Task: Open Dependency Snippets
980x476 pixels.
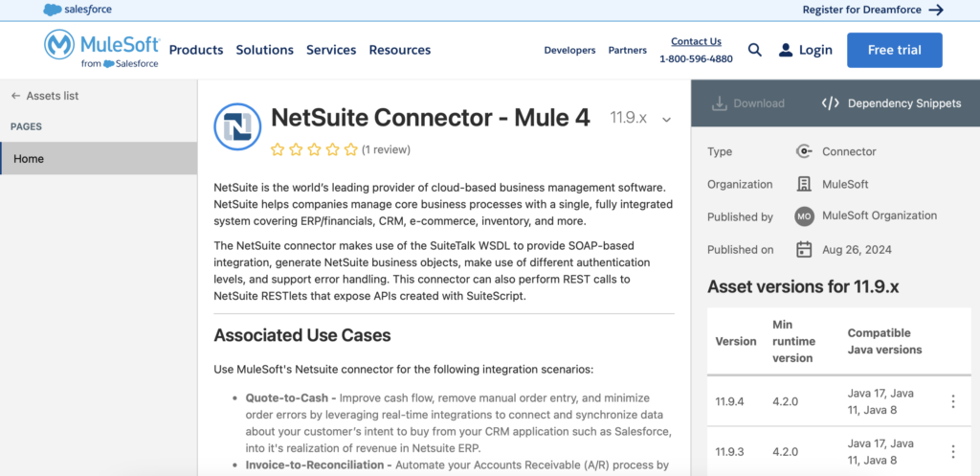Action: click(x=904, y=103)
